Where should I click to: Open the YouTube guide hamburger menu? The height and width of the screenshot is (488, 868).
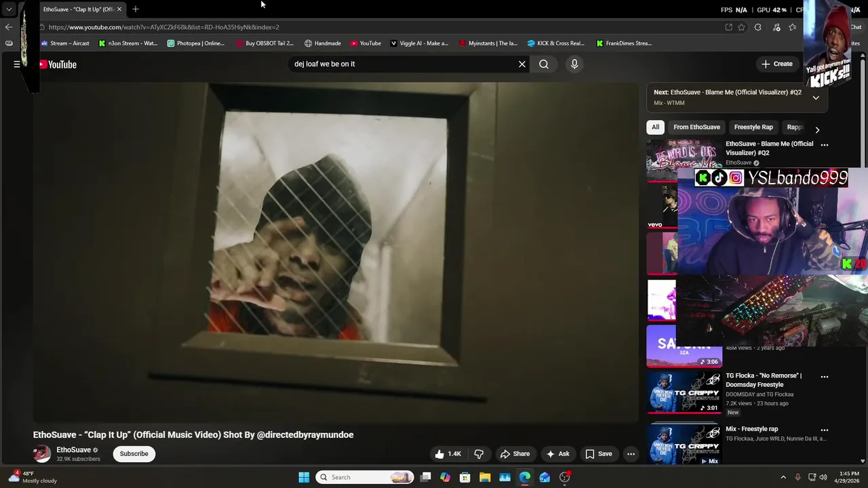coord(17,64)
